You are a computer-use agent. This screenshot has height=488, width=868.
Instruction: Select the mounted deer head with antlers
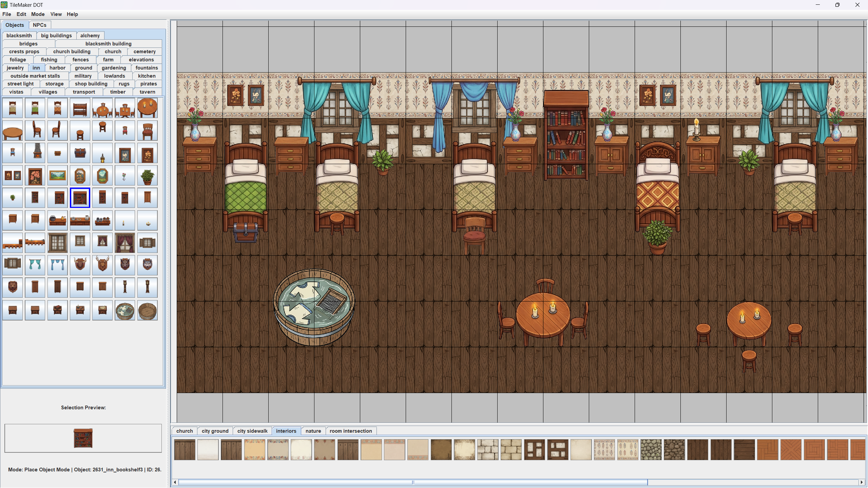tap(102, 265)
